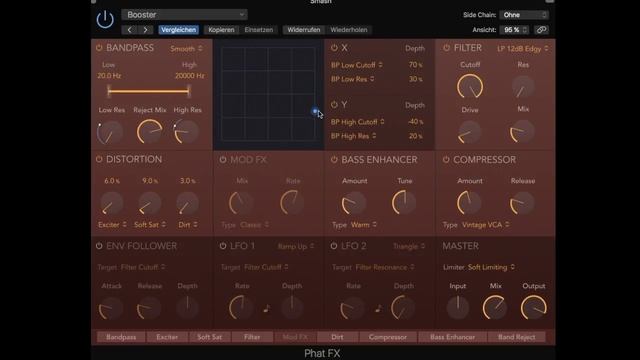Toggle the Distortion section power
640x360 pixels.
click(x=99, y=159)
